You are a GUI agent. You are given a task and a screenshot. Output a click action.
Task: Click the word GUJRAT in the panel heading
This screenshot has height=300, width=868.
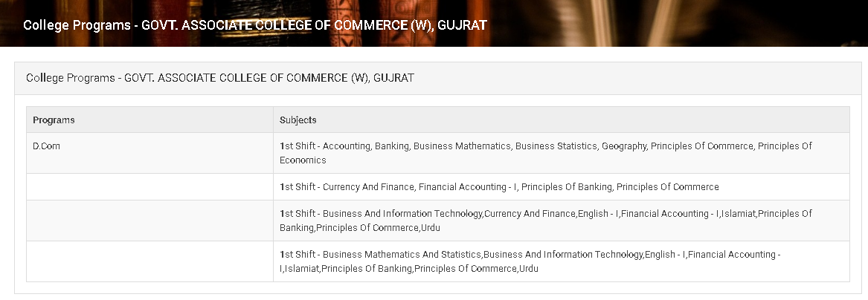393,78
